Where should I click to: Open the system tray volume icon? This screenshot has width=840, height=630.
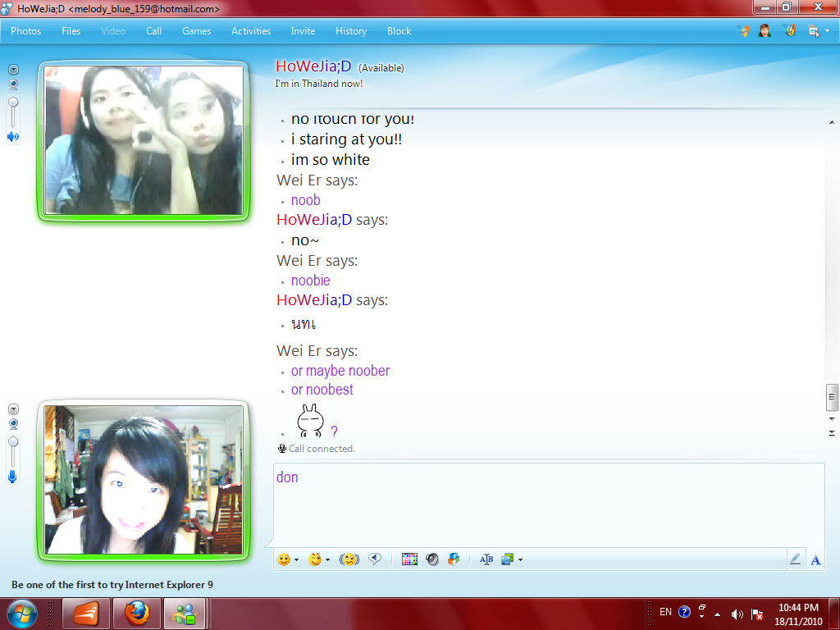pos(737,614)
